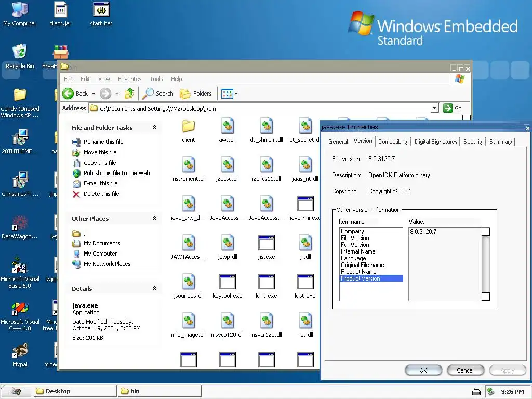Switch to the Summary tab
The image size is (532, 399).
[500, 142]
